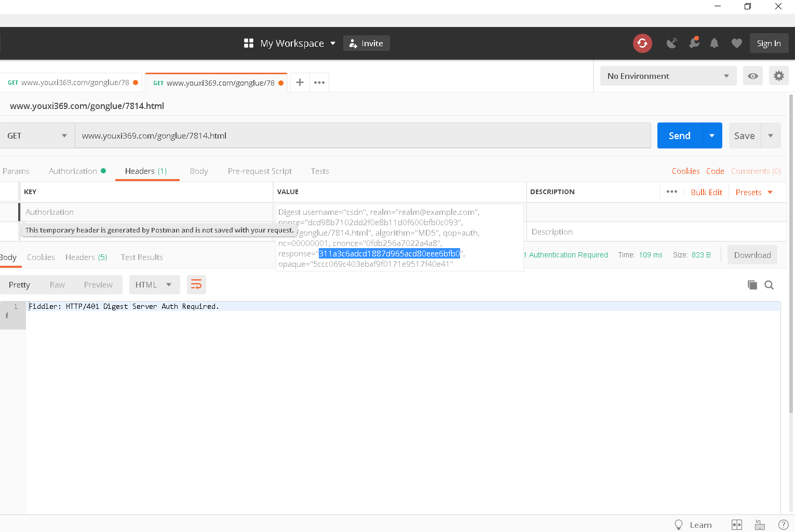Expand the Save button arrow

(x=771, y=135)
